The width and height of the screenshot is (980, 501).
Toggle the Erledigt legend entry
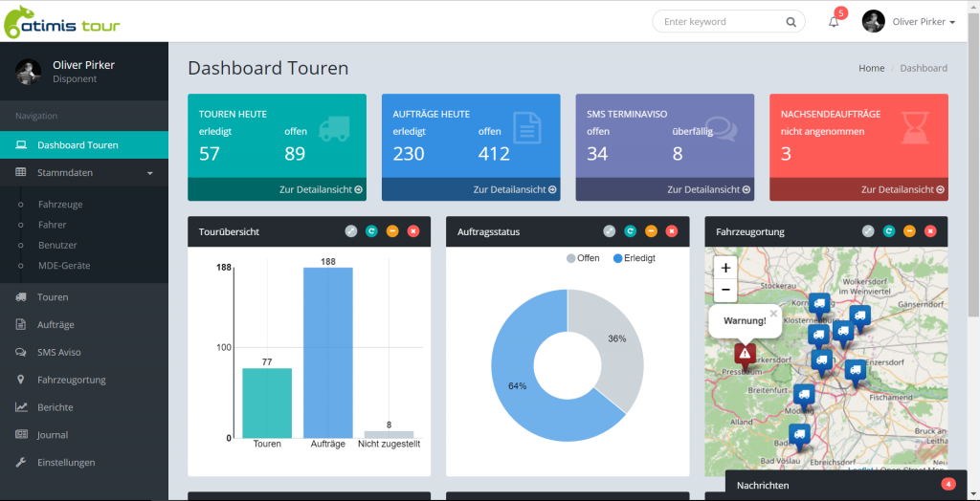635,258
